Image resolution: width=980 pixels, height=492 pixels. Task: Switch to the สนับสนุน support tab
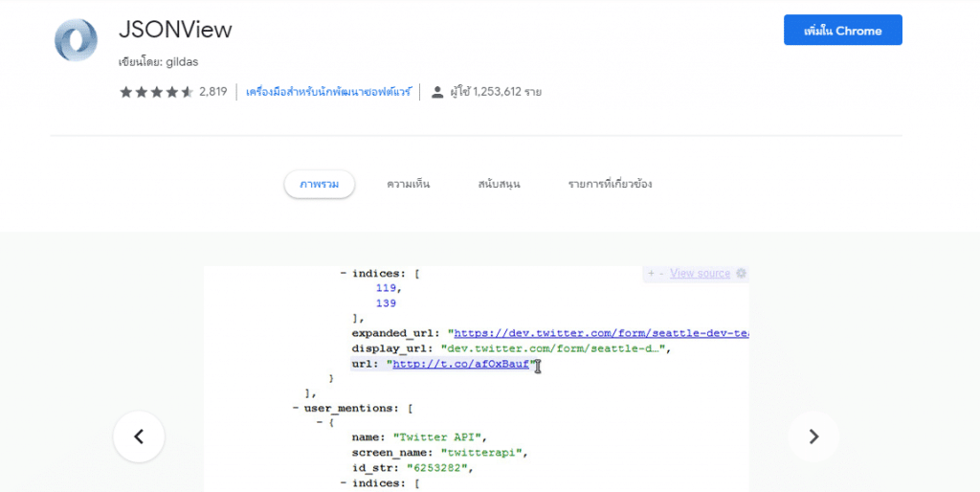click(x=499, y=184)
